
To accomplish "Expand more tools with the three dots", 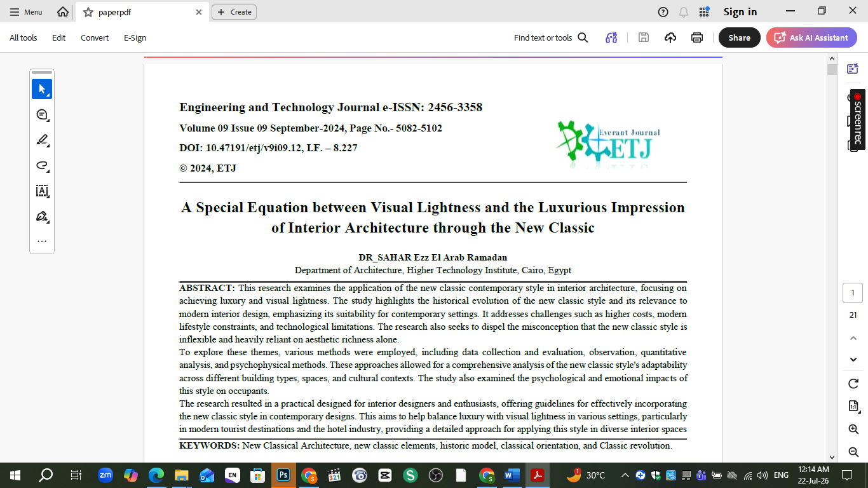I will (x=42, y=241).
